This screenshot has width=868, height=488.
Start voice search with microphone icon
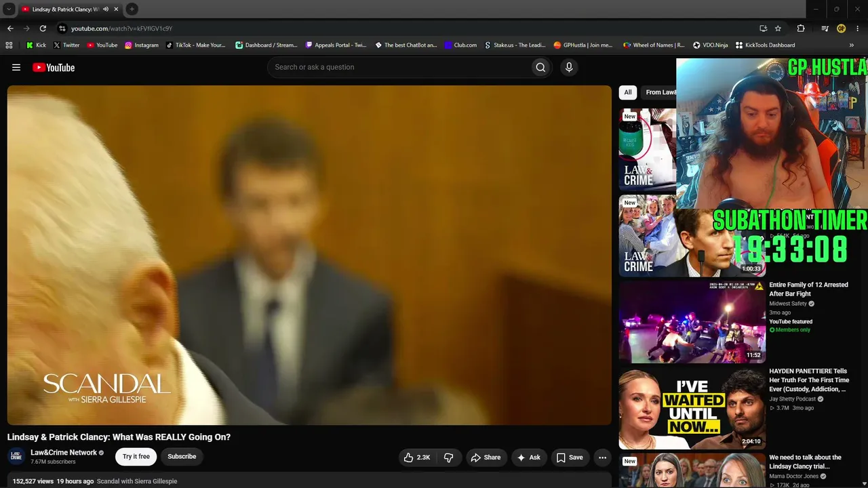click(x=569, y=67)
